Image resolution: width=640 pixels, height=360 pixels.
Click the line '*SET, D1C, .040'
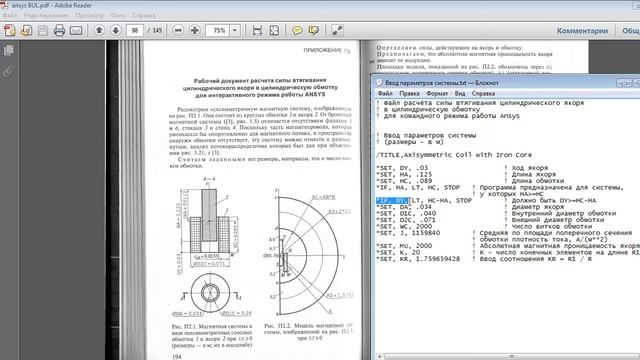click(406, 213)
